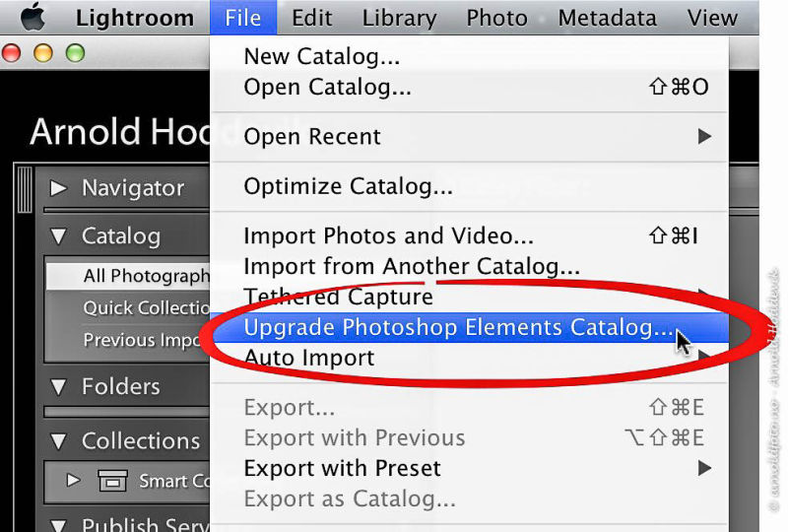Click the green zoom window button
This screenshot has height=532, width=788.
click(76, 53)
